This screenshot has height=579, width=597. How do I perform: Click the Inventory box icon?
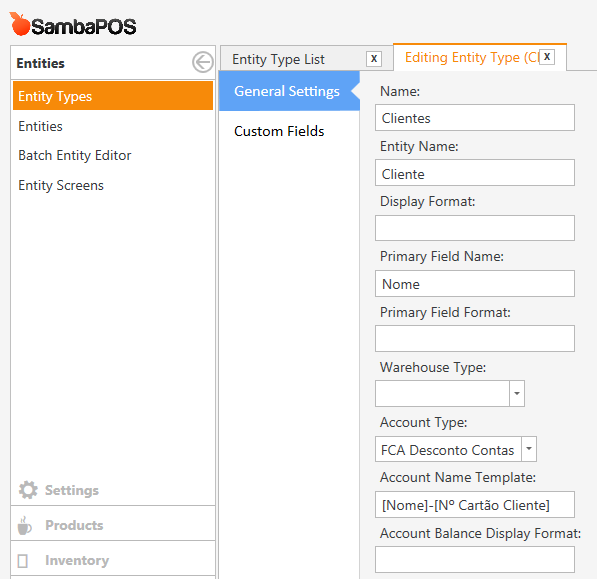pos(23,561)
